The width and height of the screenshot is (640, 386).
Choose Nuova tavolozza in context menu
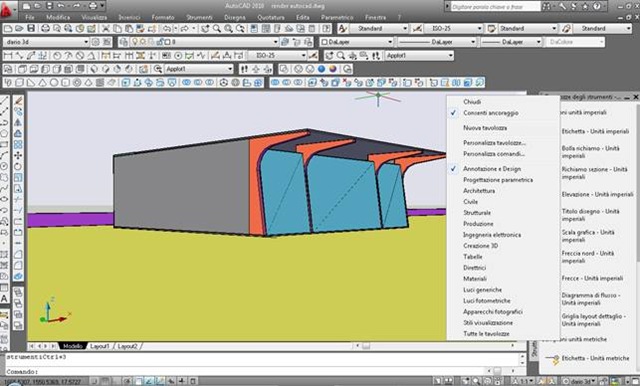pyautogui.click(x=485, y=128)
